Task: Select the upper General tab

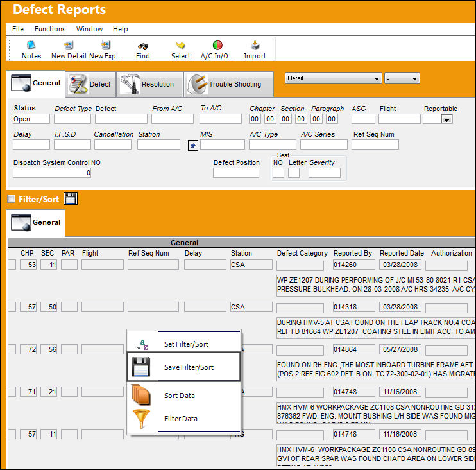Action: [36, 83]
